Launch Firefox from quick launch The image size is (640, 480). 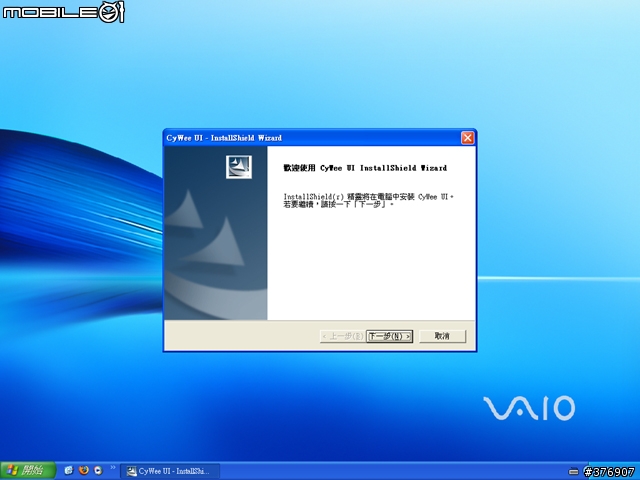coord(84,470)
